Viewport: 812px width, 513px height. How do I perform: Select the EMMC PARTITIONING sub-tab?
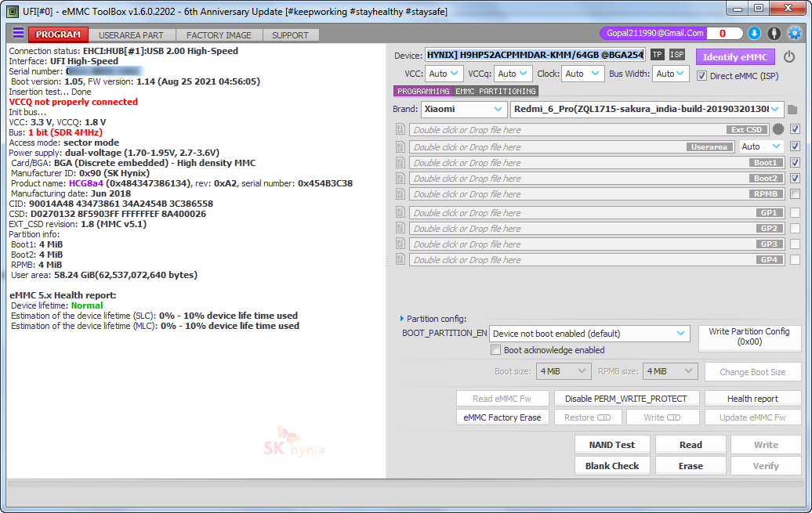pyautogui.click(x=495, y=91)
